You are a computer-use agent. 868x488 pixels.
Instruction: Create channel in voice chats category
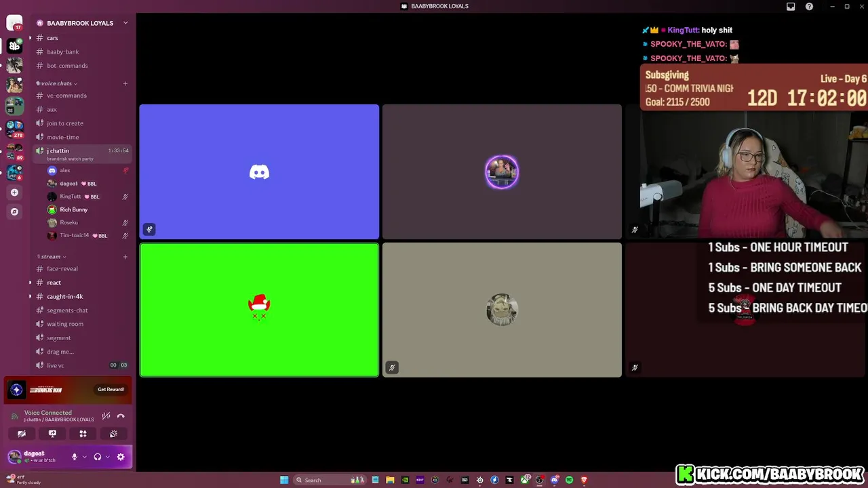click(x=125, y=83)
